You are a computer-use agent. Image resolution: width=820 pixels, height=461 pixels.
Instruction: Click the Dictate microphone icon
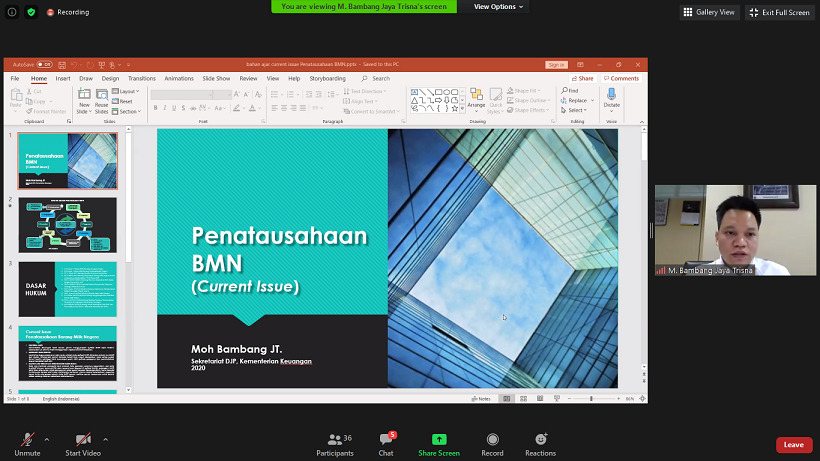[611, 96]
